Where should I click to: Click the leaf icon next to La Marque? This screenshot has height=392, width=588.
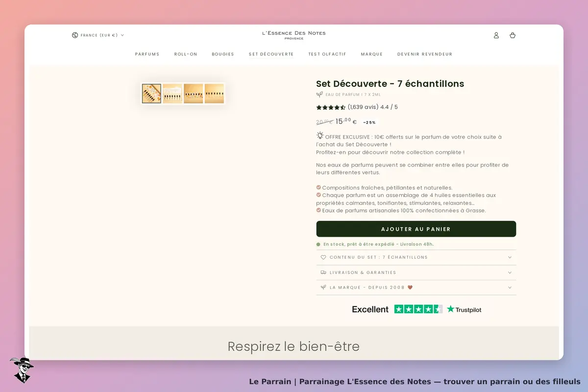323,288
